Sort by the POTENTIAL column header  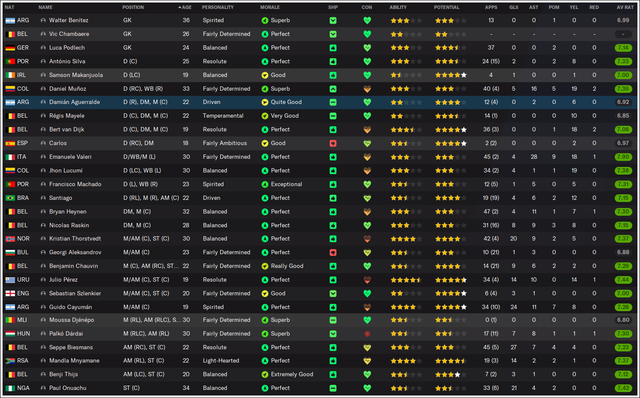[446, 7]
